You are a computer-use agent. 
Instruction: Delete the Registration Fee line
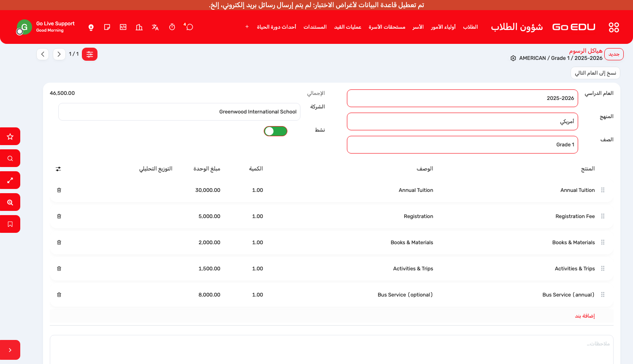(59, 216)
